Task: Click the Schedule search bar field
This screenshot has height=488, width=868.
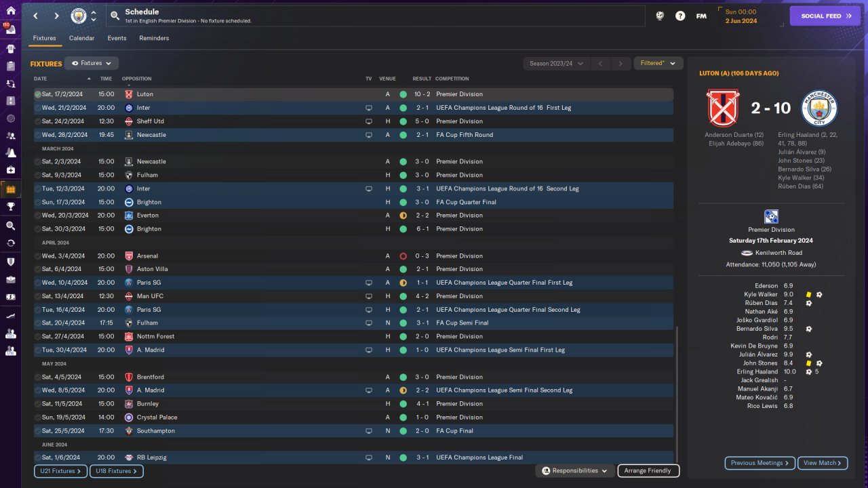Action: 376,16
